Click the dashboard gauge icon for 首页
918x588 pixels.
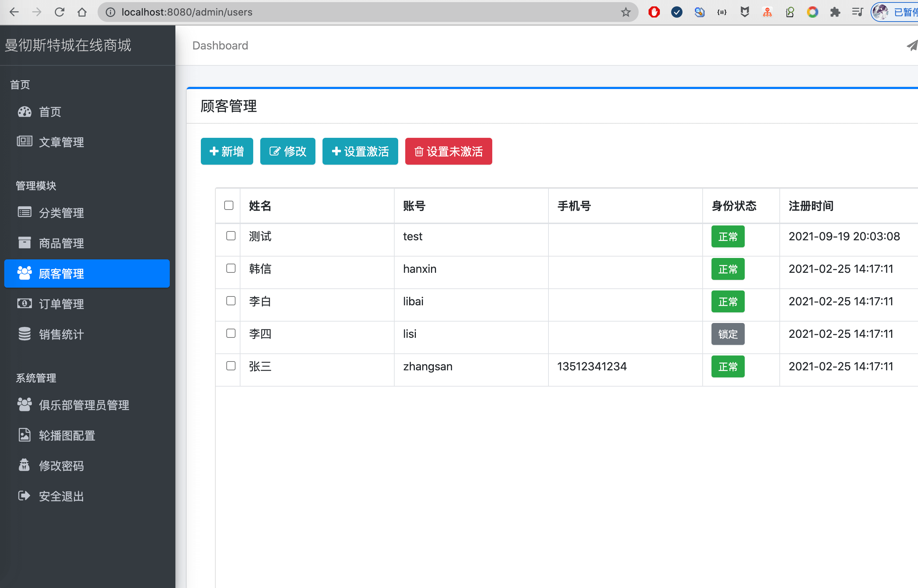tap(24, 112)
